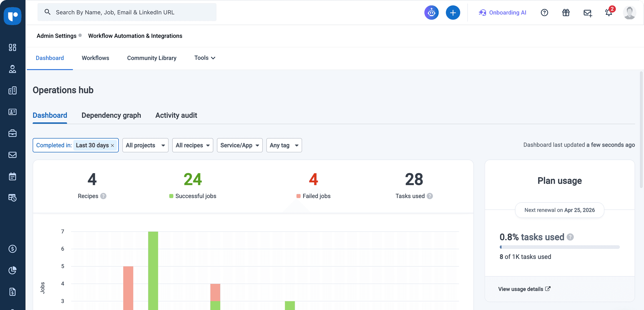Screen dimensions: 644x310
Task: Open the calendar icon in the sidebar
Action: [12, 176]
